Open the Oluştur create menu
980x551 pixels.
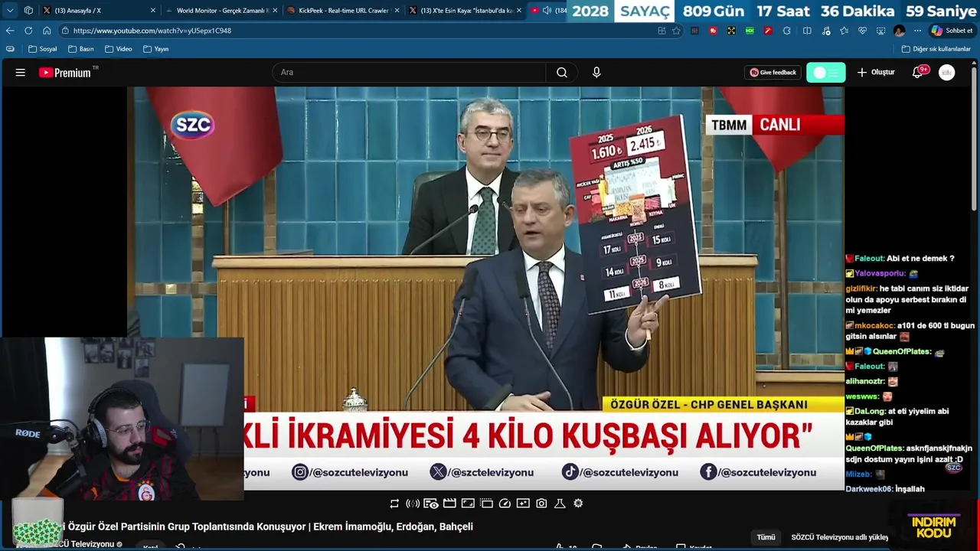tap(876, 73)
